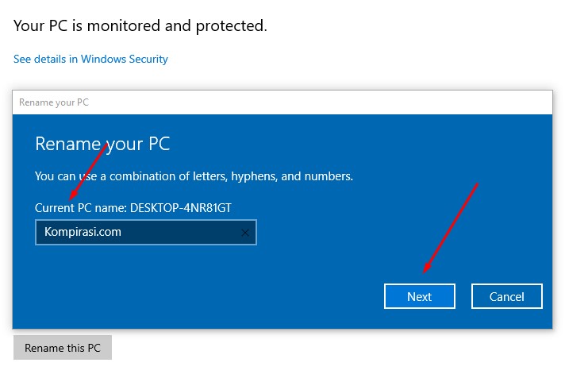
Task: Click the large Rename your PC dialog heading
Action: click(x=102, y=144)
